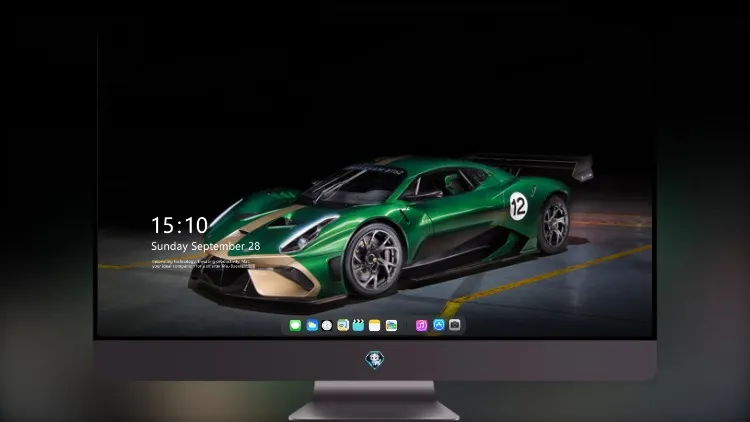Open the yellow Notes app
Screen dimensions: 750x422
[x=375, y=325]
